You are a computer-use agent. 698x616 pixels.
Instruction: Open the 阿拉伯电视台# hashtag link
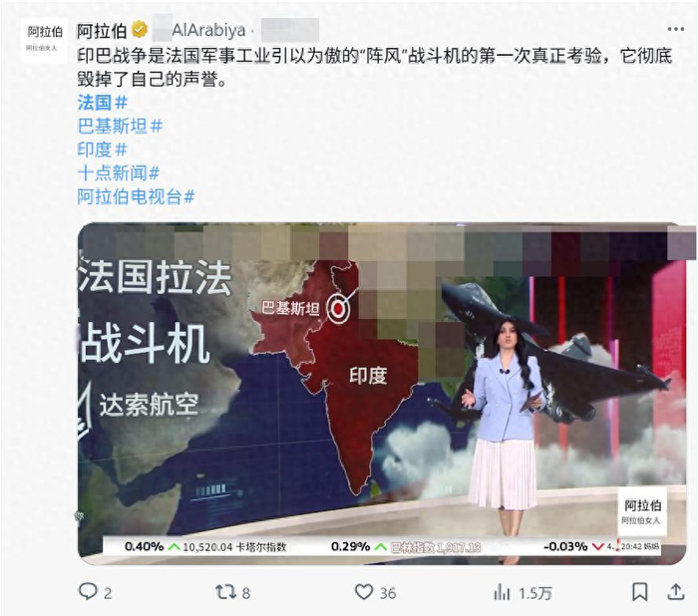click(x=137, y=196)
